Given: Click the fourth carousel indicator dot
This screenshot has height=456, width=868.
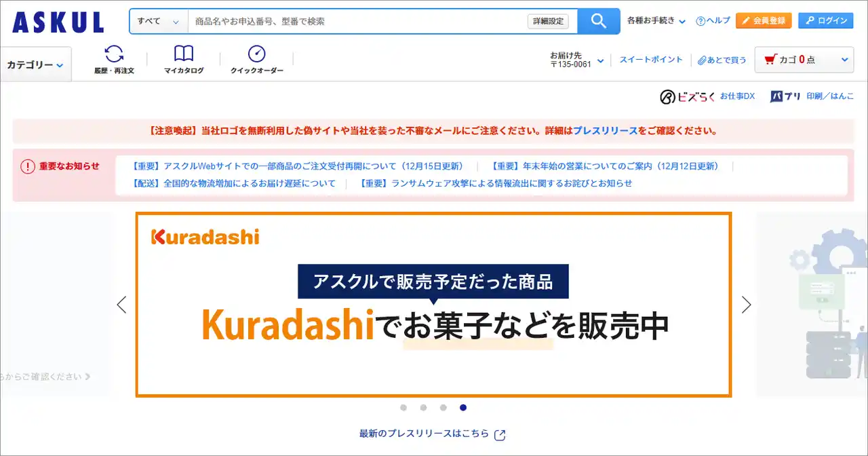Looking at the screenshot, I should [x=463, y=408].
